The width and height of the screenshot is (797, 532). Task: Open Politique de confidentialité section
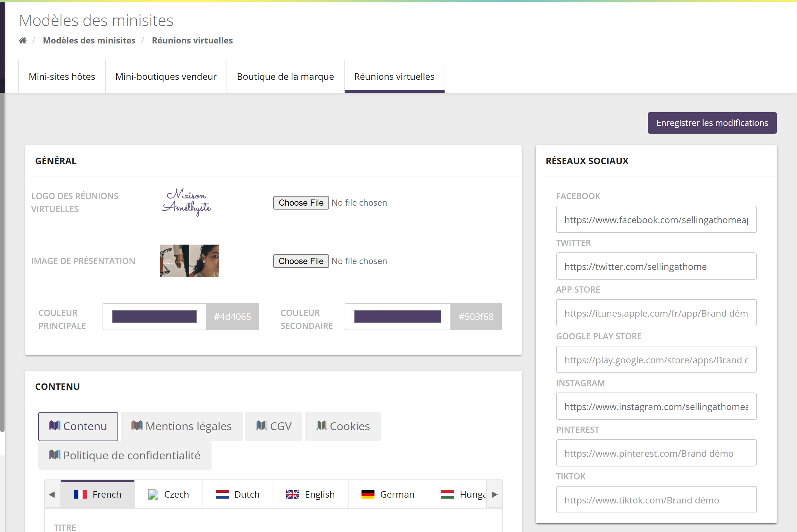125,455
